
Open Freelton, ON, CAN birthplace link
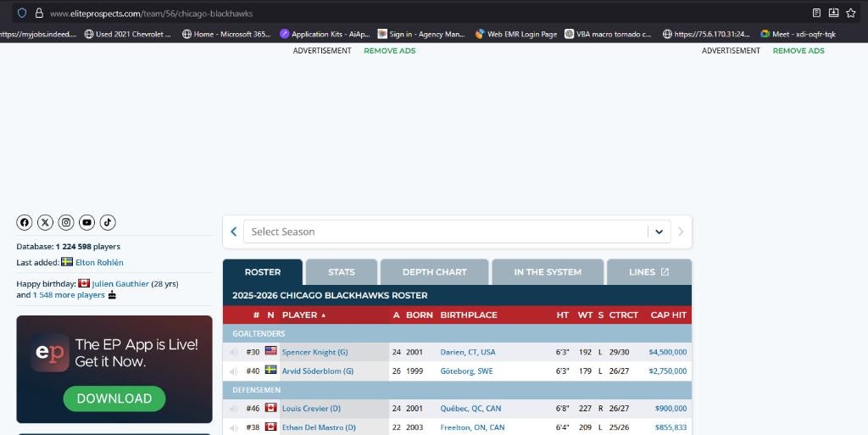472,427
